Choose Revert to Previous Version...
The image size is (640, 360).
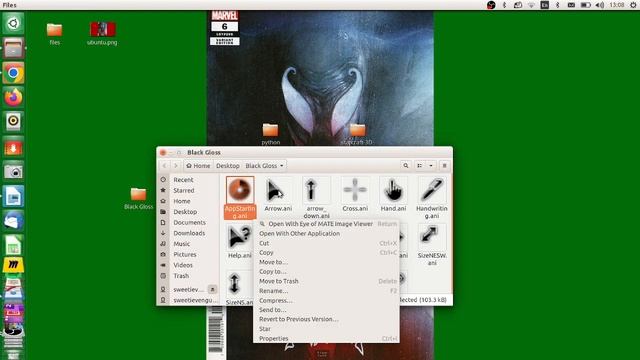click(x=326, y=319)
